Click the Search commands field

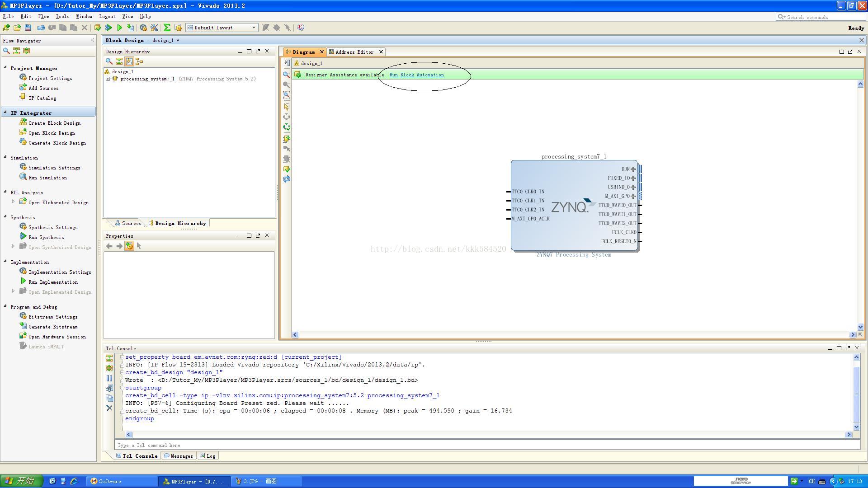tap(821, 17)
